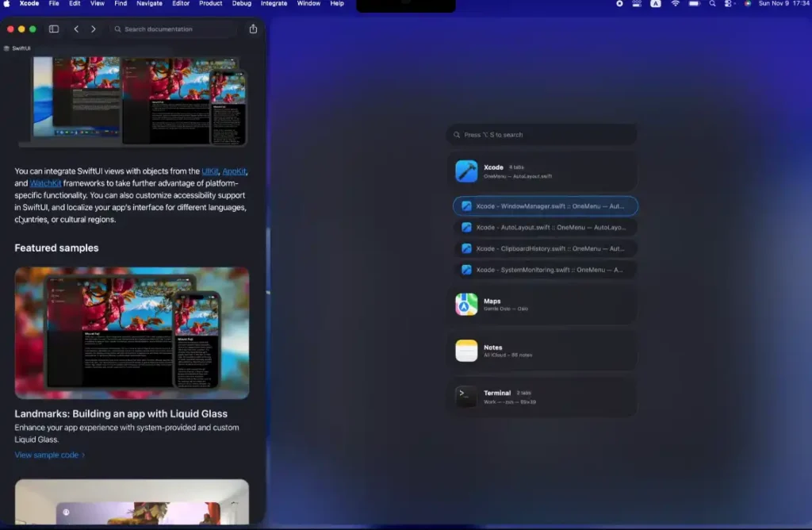Select Xcode WindowManager.swift window

tap(546, 206)
